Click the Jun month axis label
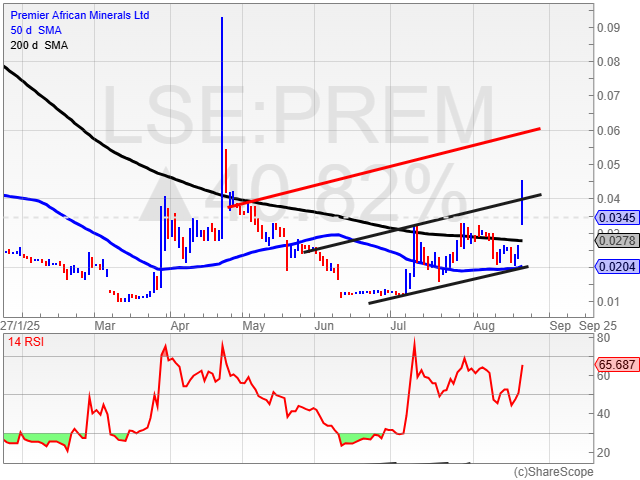Viewport: 640px width, 480px height. (324, 326)
